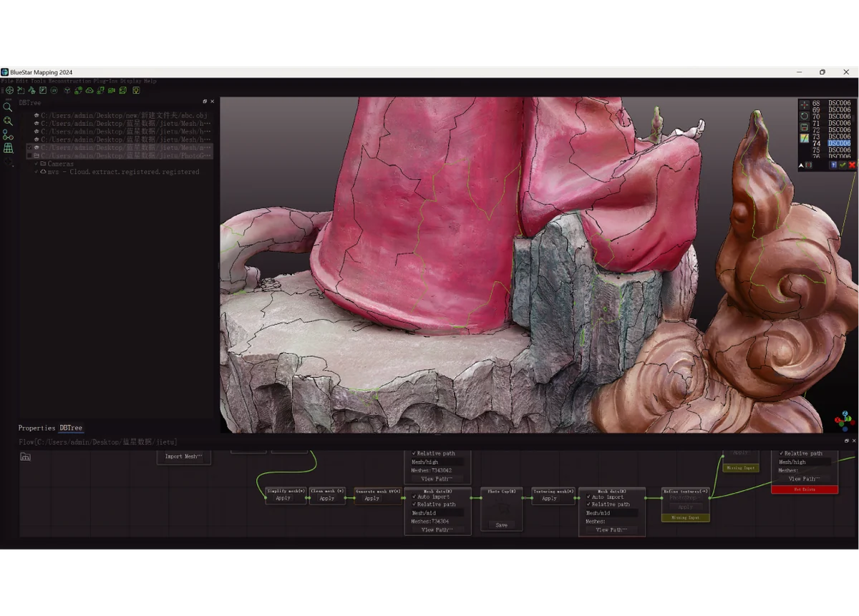Toggle the checkbox of the PhotoG… tree entry
Viewport: 859px width, 616px height.
point(29,155)
